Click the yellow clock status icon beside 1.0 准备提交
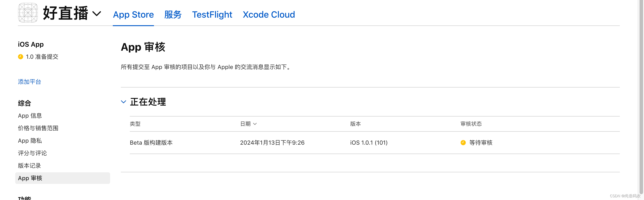 coord(21,57)
